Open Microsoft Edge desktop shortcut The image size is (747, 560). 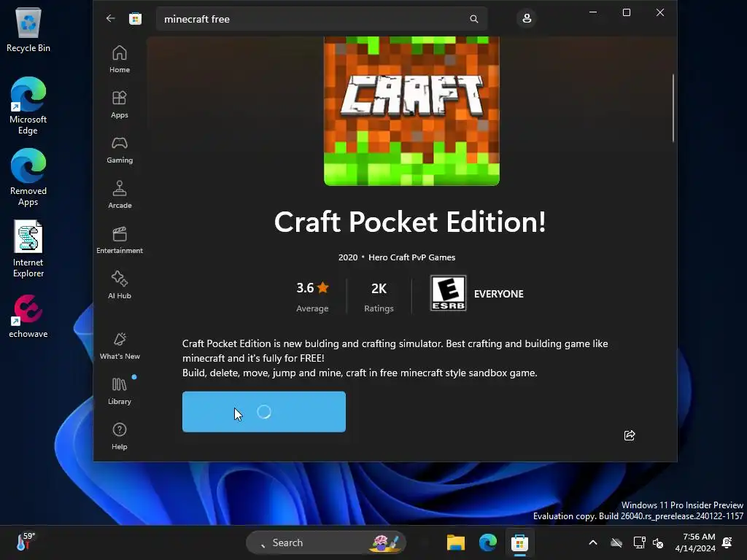[x=28, y=106]
